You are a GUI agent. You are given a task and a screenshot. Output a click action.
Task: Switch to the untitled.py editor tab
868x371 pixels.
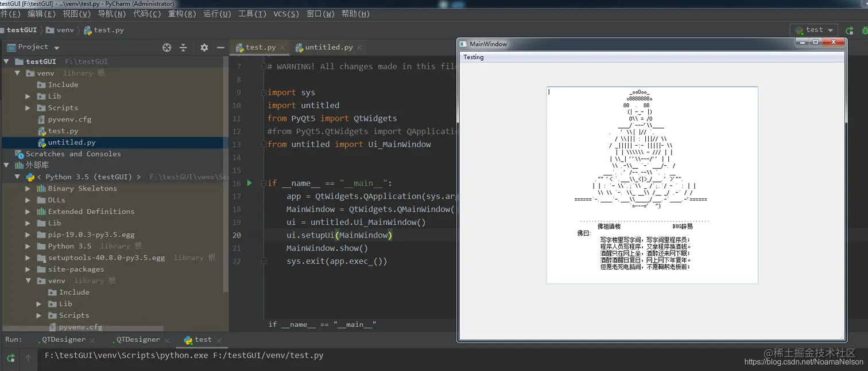(328, 48)
